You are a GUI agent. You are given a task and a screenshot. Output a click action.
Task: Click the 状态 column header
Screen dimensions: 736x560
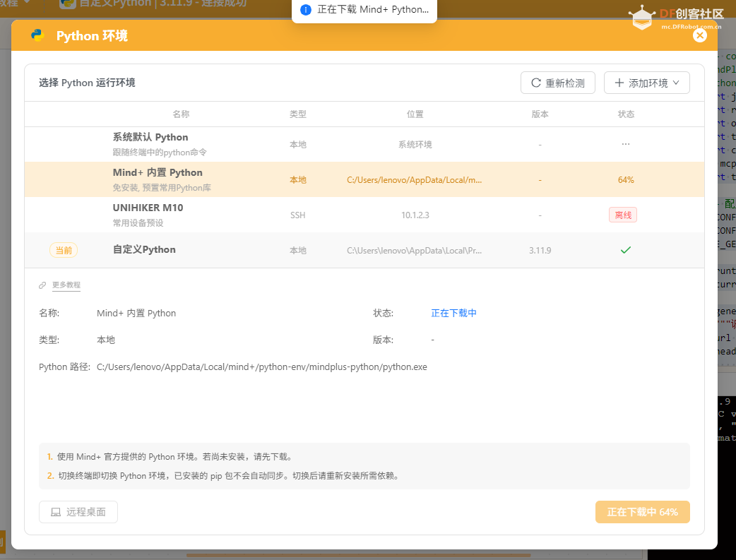(626, 114)
